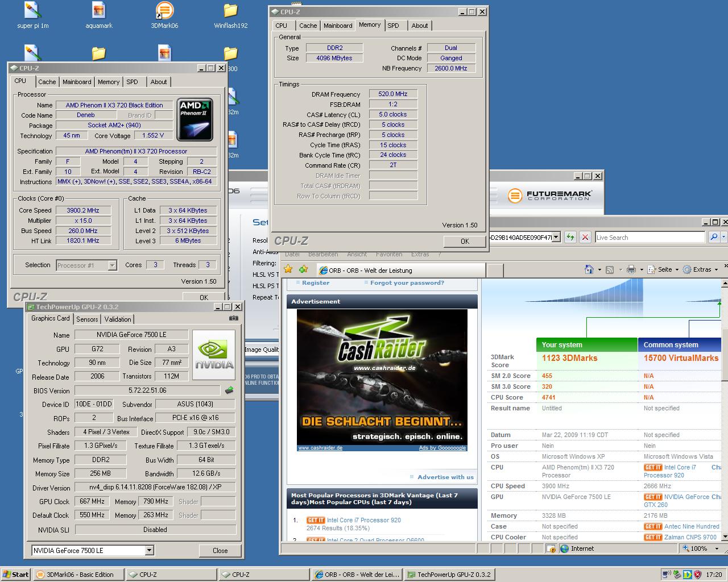Click OK in the Memory CPU-Z window

465,241
